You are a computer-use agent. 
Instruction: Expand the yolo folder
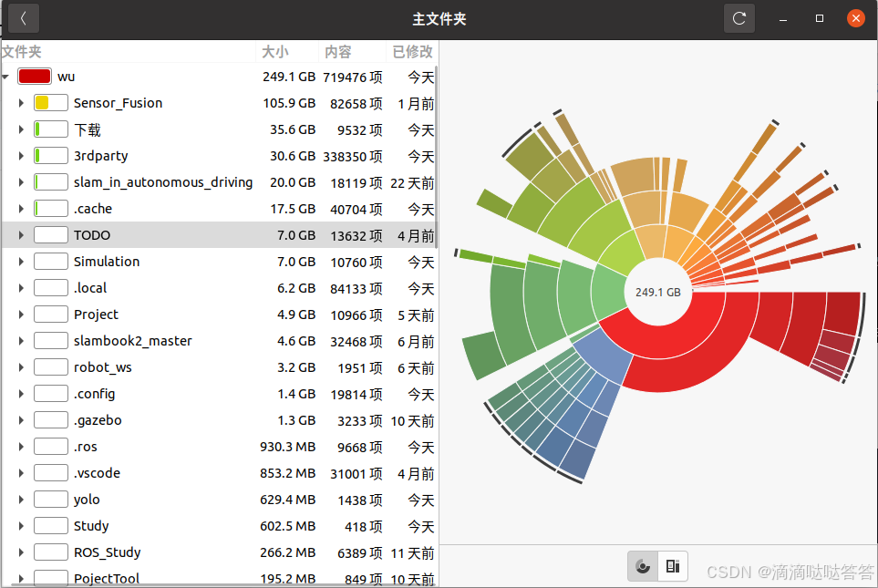[x=21, y=500]
